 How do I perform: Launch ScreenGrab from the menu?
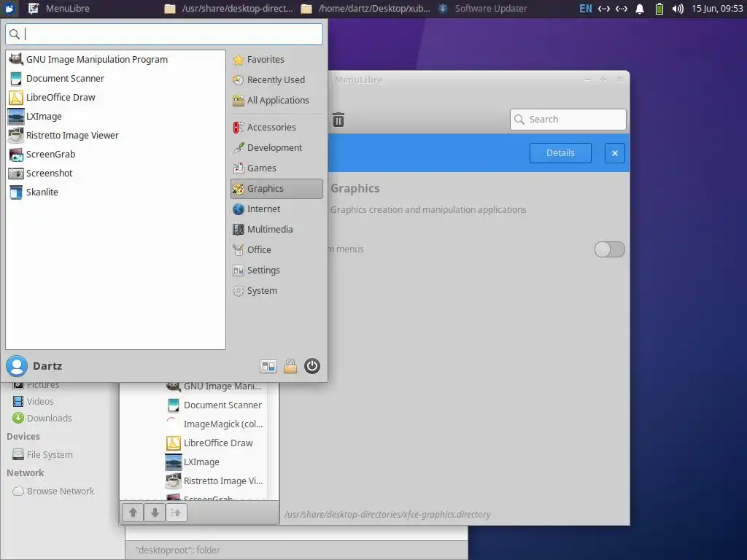pyautogui.click(x=115, y=155)
